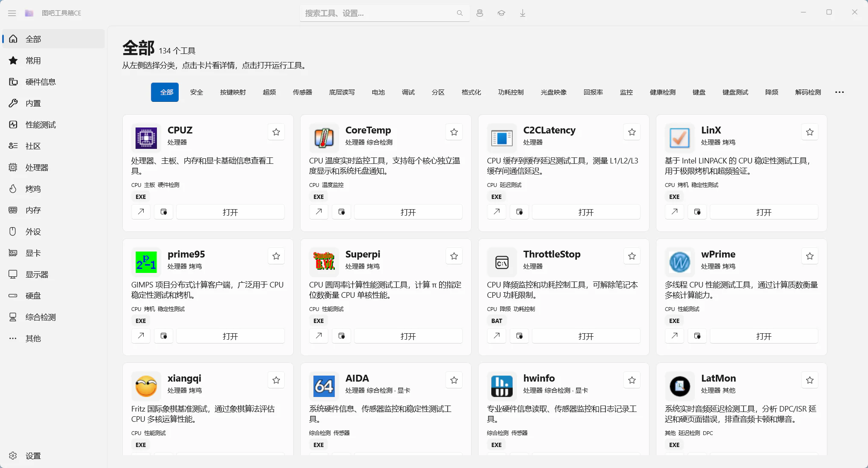868x468 pixels.
Task: Click the wPrime W icon
Action: [680, 262]
